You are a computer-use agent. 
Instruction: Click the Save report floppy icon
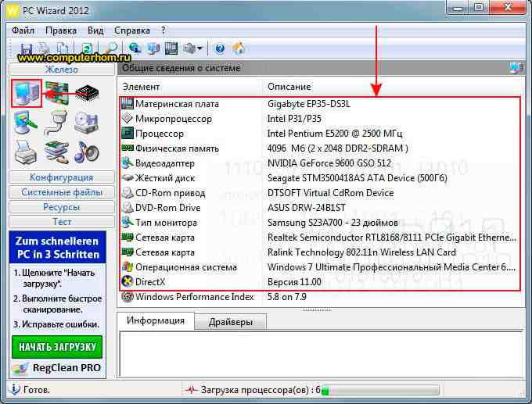click(26, 48)
